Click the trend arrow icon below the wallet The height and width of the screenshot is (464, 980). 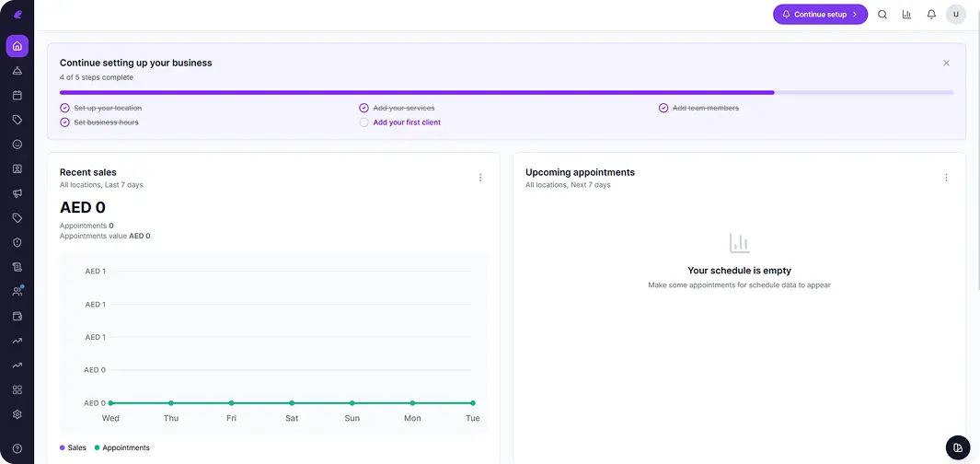[x=17, y=341]
